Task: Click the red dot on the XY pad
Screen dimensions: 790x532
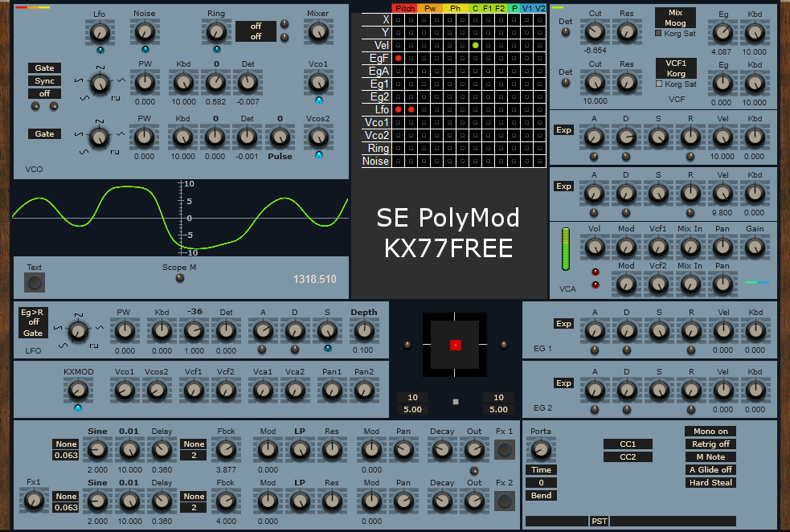Action: [x=454, y=344]
